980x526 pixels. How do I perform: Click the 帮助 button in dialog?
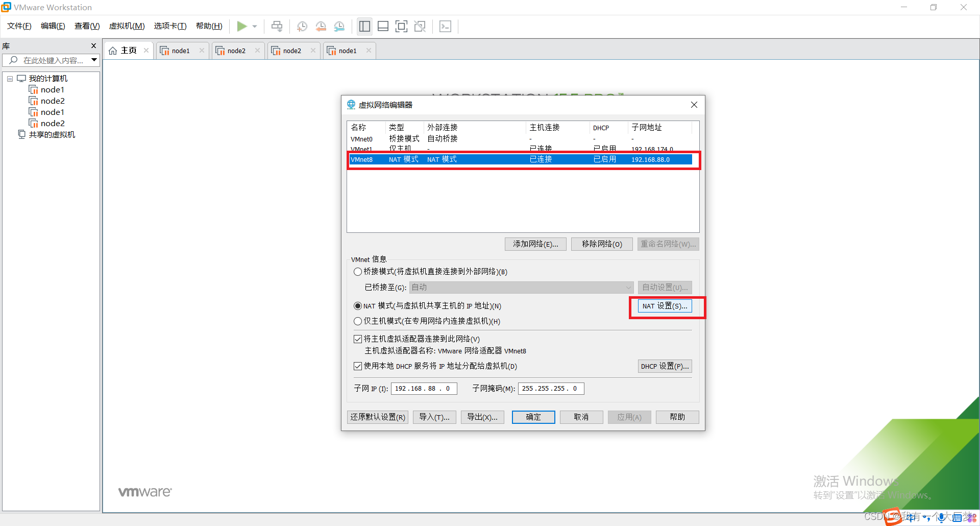click(x=677, y=417)
